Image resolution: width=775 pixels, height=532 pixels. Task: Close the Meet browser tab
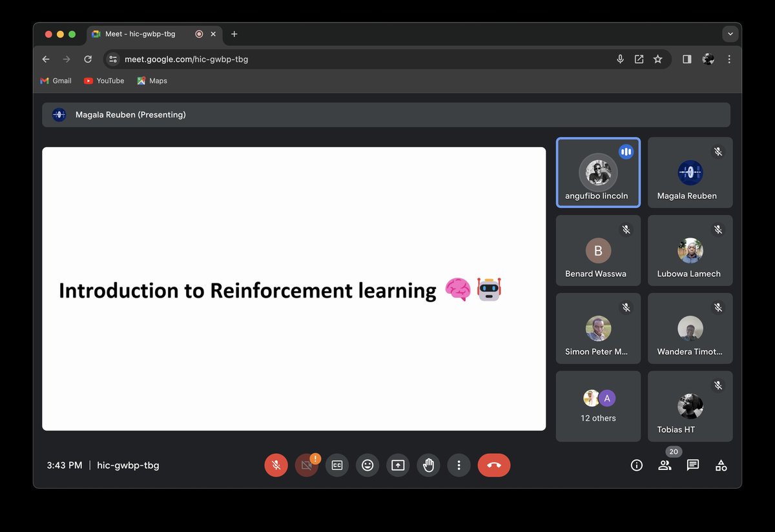pos(213,34)
